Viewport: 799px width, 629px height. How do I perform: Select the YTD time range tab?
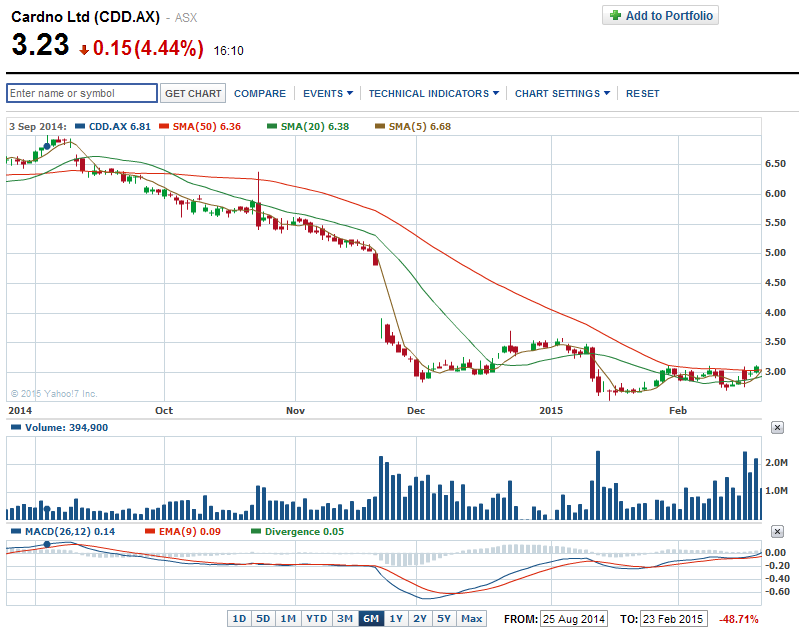[316, 618]
